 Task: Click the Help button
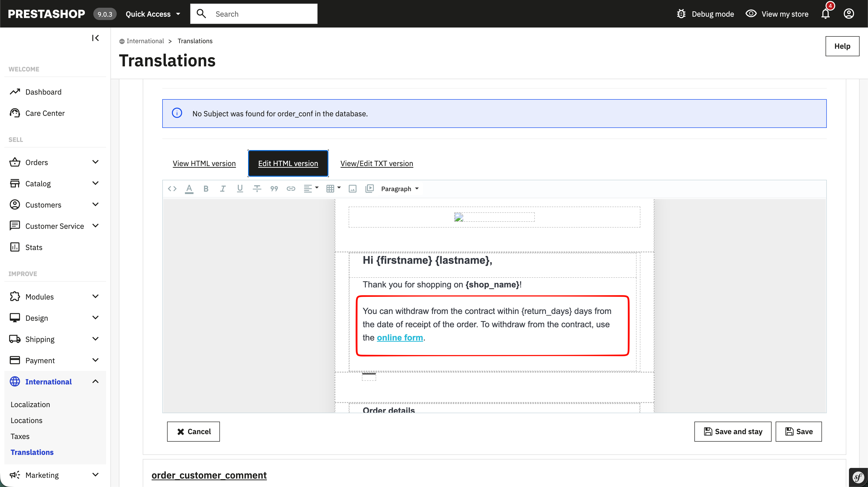[x=842, y=46]
